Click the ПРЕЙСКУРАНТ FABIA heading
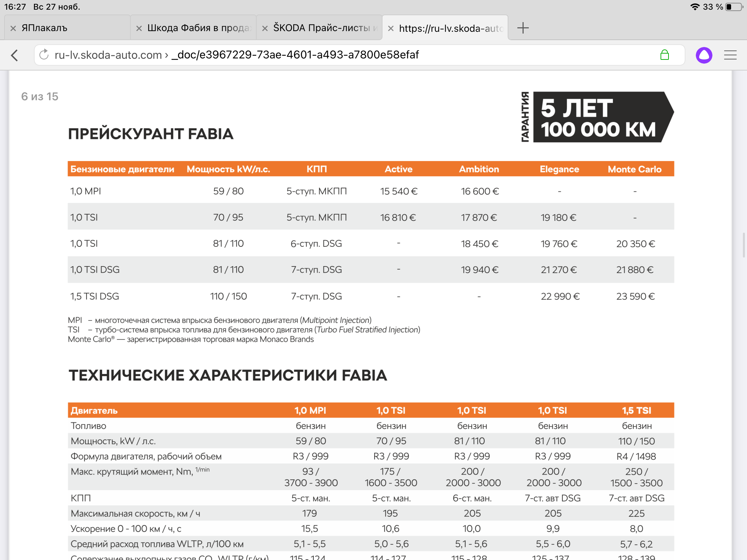747x560 pixels. [x=151, y=134]
